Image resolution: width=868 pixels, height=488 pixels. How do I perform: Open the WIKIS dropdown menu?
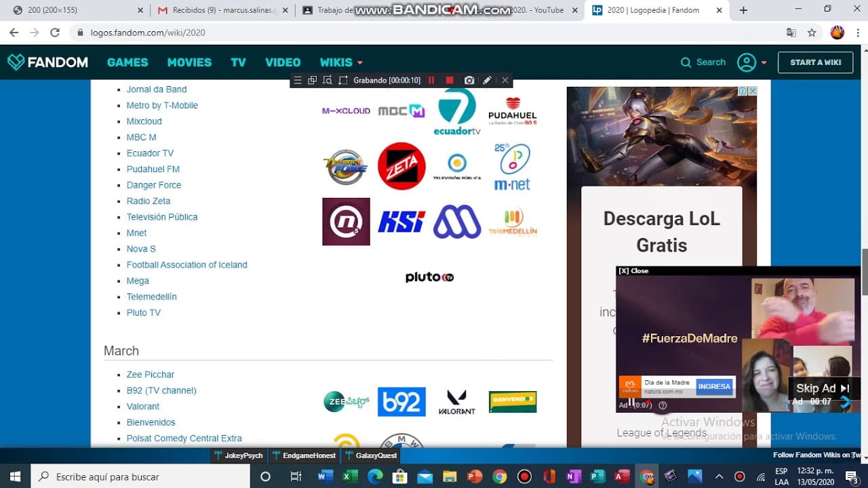click(341, 62)
